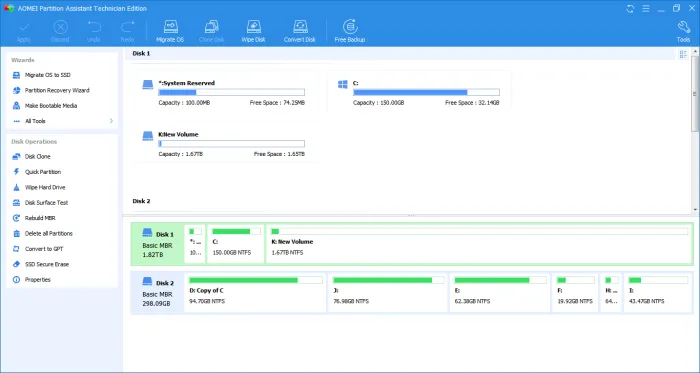
Task: Click the Disk Surface Test sidebar icon
Action: (17, 203)
